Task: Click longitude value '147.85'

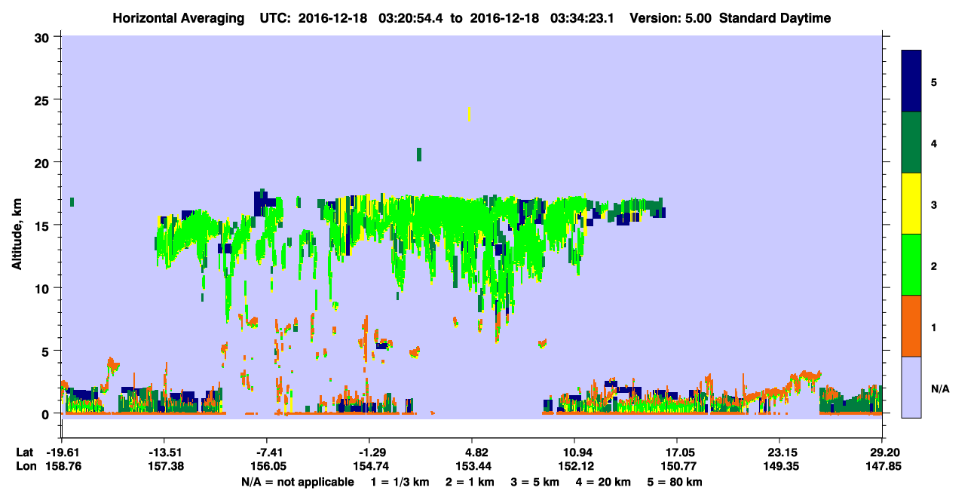Action: 882,467
